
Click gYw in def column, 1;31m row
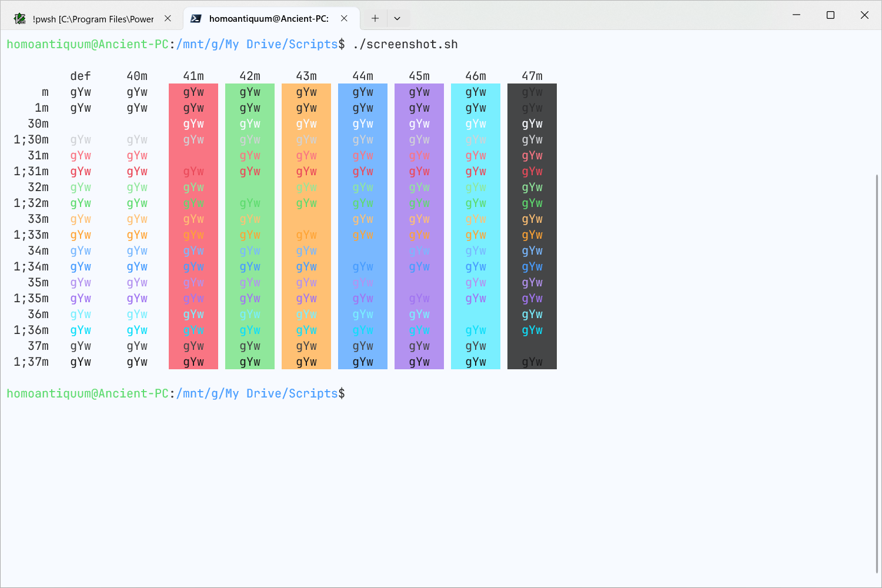click(x=81, y=172)
